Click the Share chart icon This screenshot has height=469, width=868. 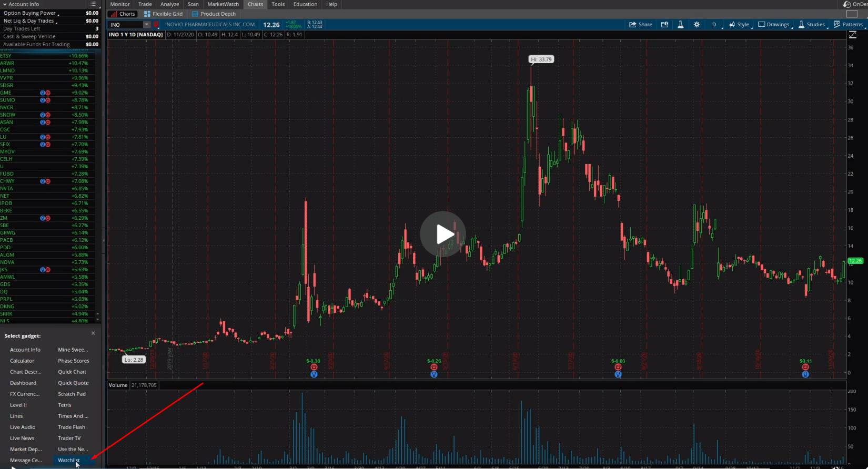click(640, 25)
